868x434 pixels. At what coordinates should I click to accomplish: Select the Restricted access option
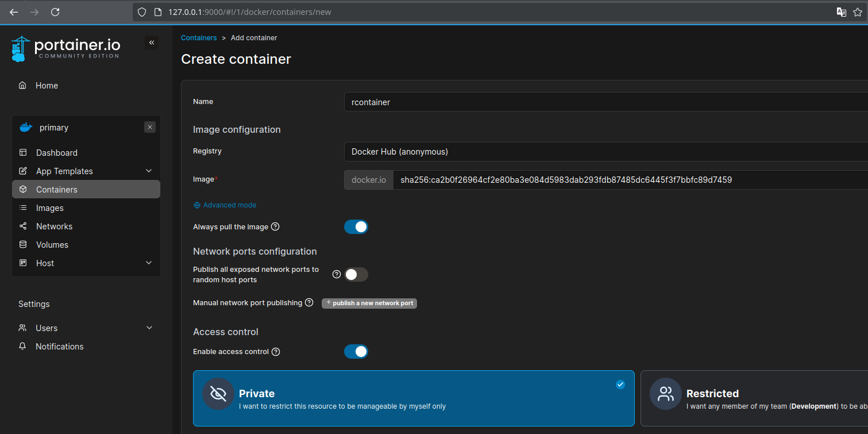754,398
